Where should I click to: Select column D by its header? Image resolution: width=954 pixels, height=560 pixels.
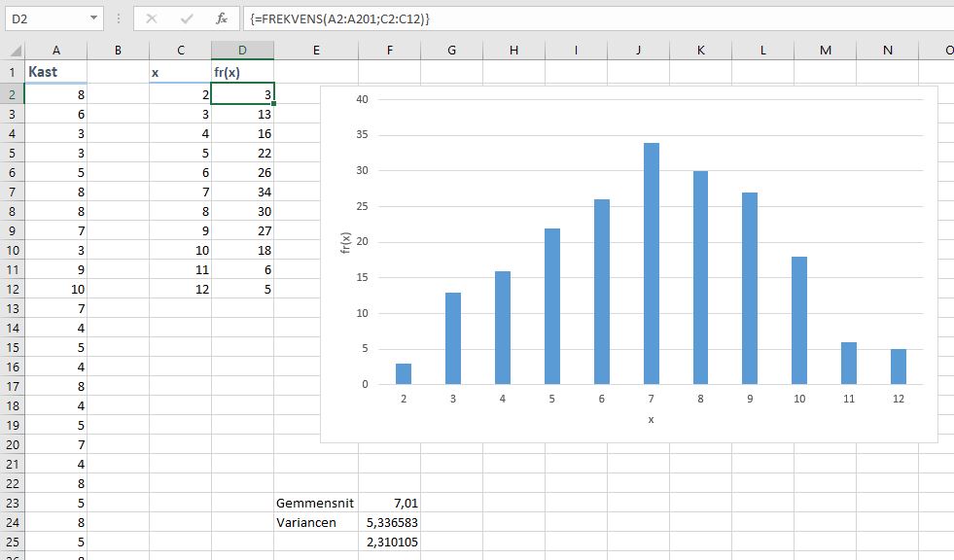coord(242,51)
